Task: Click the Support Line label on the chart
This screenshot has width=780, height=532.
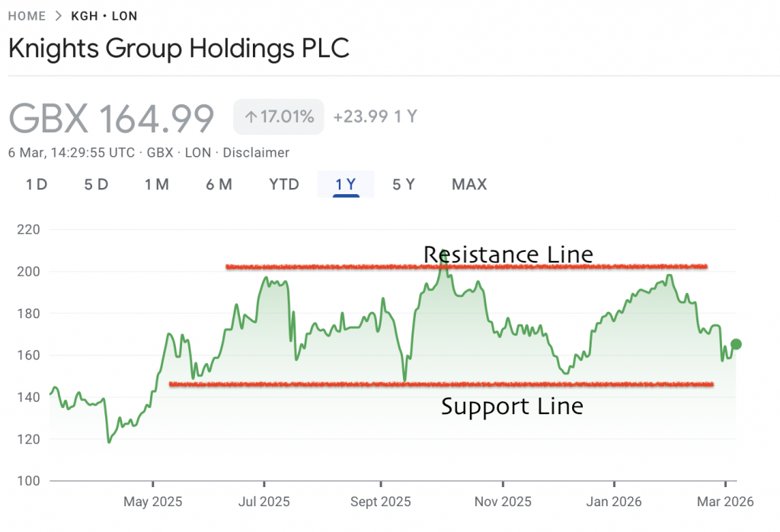Action: (512, 406)
